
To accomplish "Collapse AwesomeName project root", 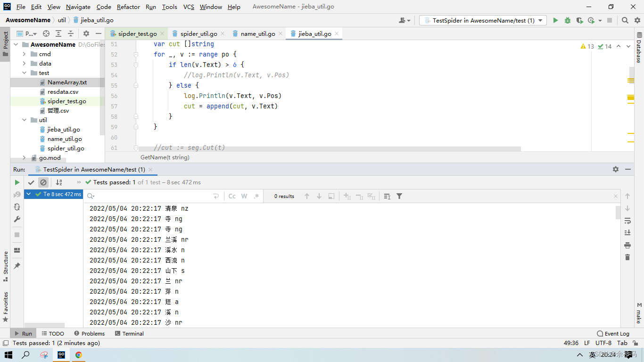I will 16,45.
